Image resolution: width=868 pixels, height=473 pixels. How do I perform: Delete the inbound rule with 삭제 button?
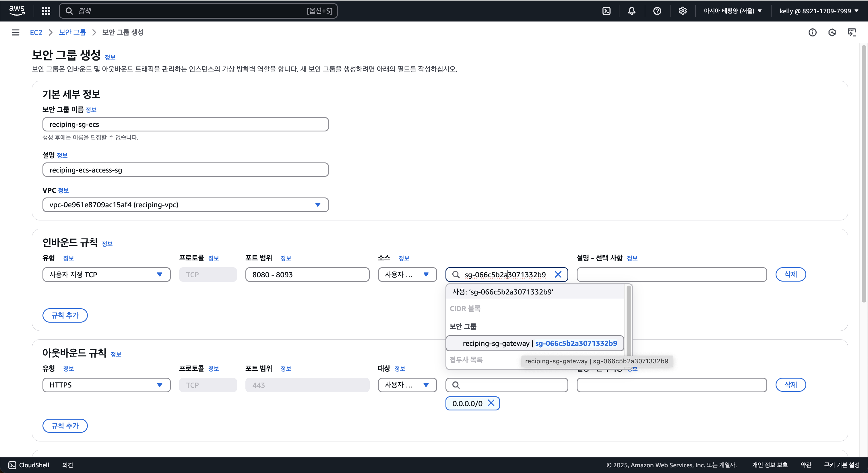coord(790,274)
